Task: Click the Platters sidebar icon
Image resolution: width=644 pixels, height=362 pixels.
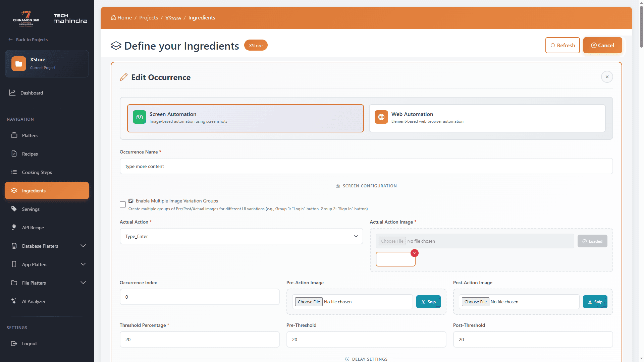Action: tap(14, 135)
